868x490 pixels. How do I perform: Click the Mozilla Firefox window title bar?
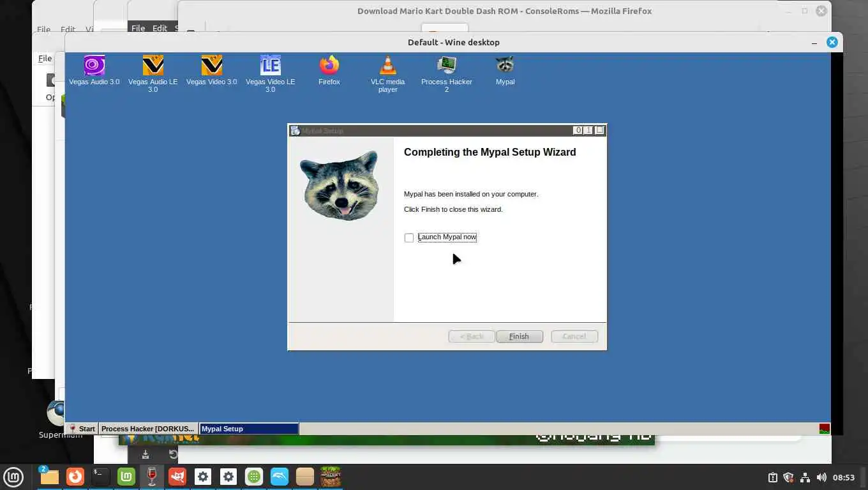click(504, 11)
